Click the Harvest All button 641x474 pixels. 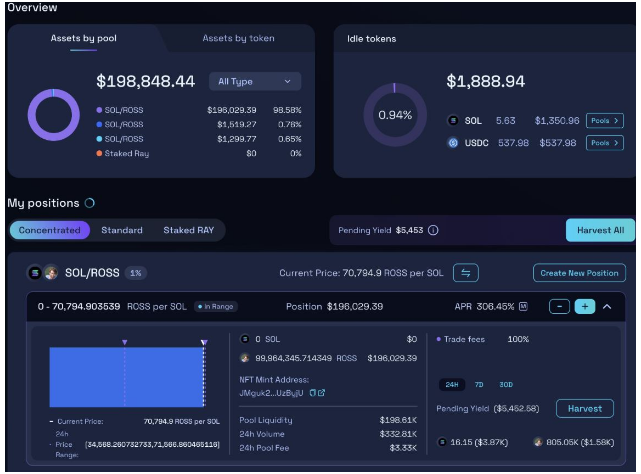tap(600, 230)
